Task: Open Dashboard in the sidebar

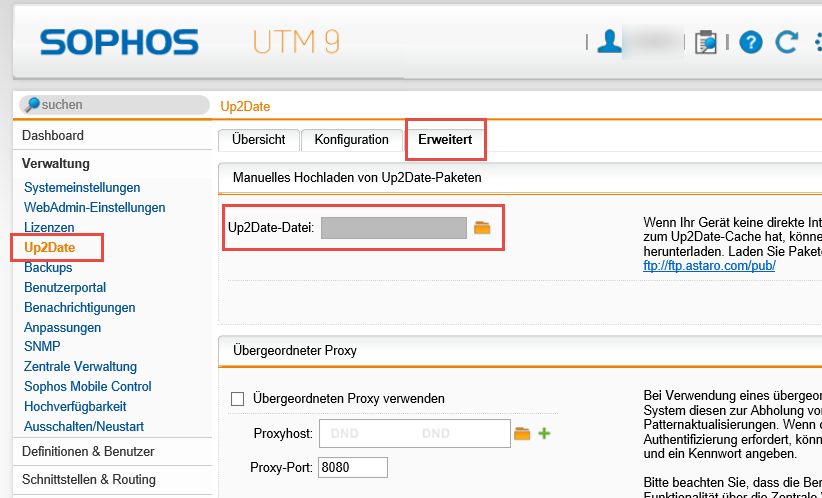Action: click(x=53, y=135)
